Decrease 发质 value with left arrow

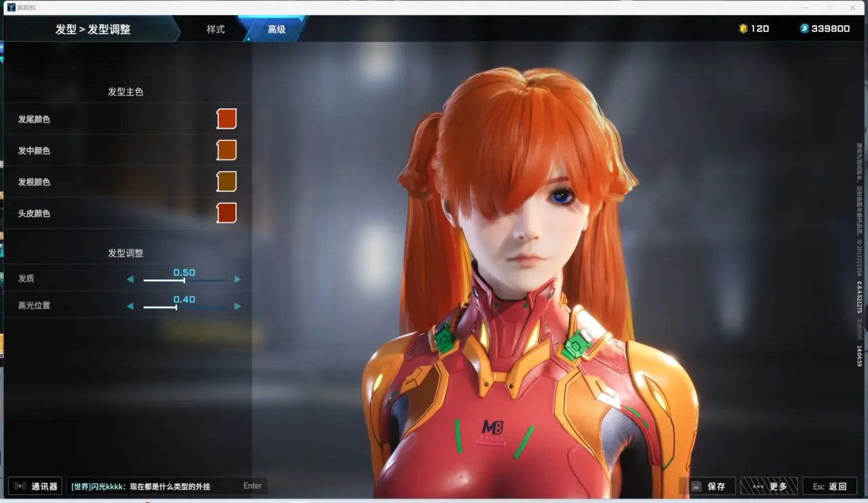pos(130,279)
